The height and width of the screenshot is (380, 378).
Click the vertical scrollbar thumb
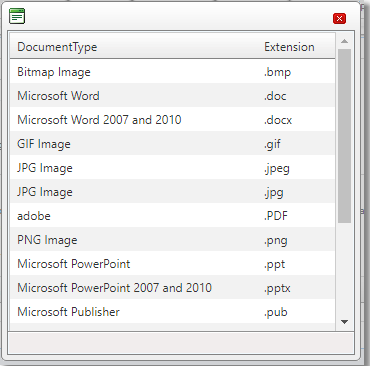click(344, 136)
